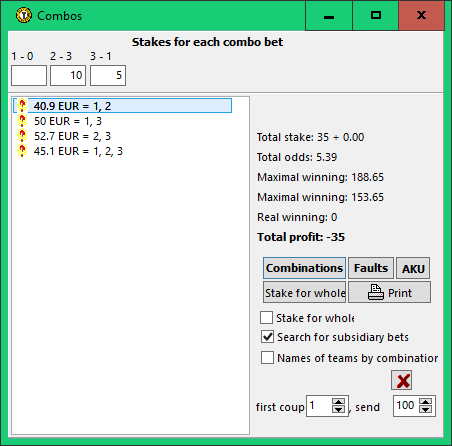Click the question mark icon beside 50 EUR

(22, 121)
